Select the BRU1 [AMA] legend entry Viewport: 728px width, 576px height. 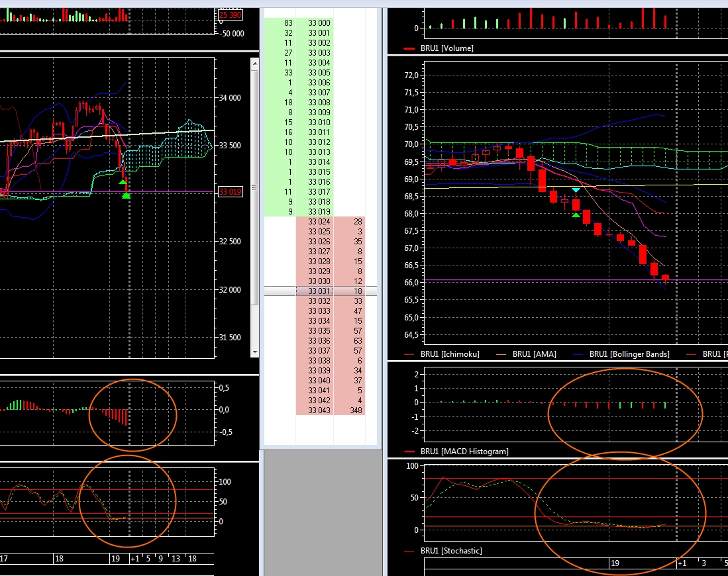point(534,354)
